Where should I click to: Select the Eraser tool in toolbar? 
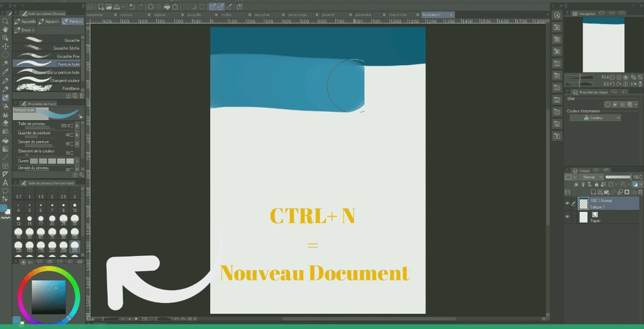[5, 123]
